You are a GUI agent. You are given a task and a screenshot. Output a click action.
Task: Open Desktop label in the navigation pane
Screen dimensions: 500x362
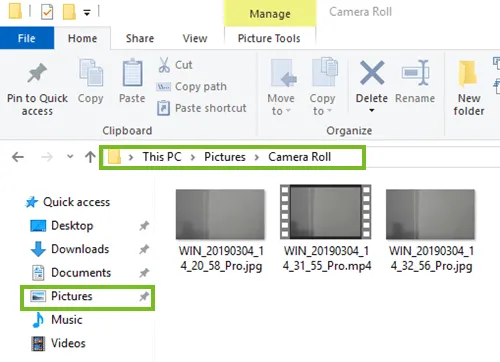point(72,226)
